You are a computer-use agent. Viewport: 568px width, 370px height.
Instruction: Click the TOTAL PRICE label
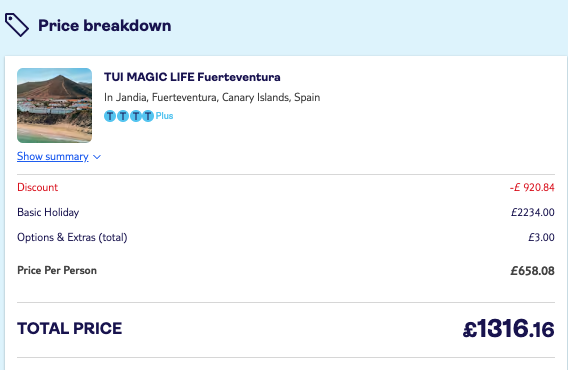tap(70, 329)
